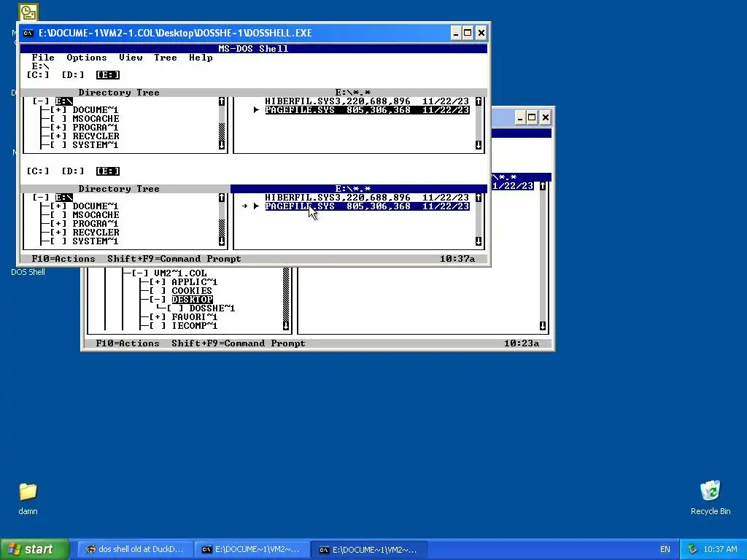Switch to second E:\DOCUME~1 taskbar button

tap(369, 550)
